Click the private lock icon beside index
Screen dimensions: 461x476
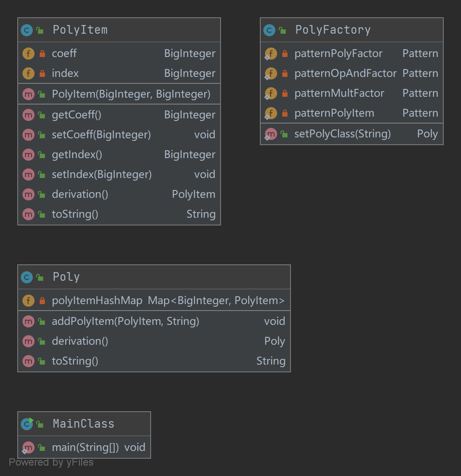tap(42, 73)
